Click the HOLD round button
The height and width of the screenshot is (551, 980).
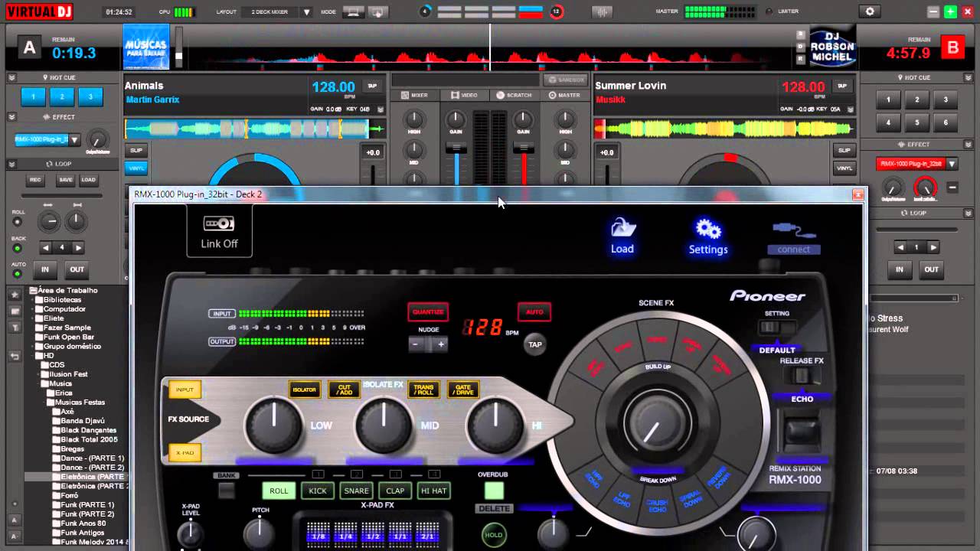click(494, 535)
